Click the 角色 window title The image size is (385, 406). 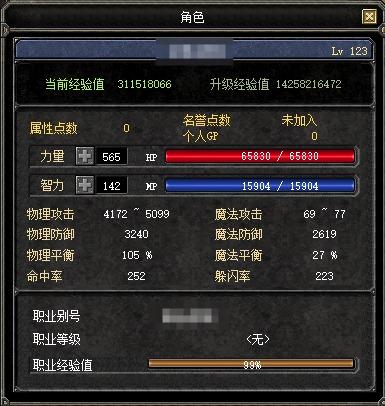[x=192, y=17]
